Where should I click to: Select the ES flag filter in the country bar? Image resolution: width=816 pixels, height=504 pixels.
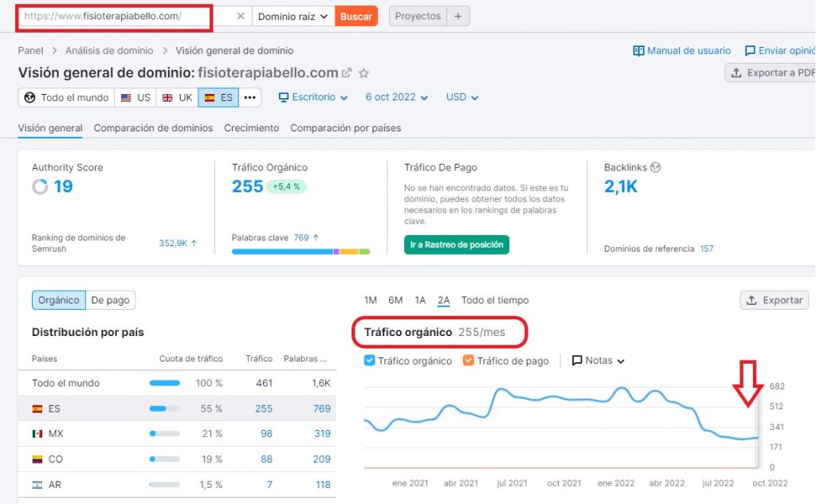tap(217, 97)
